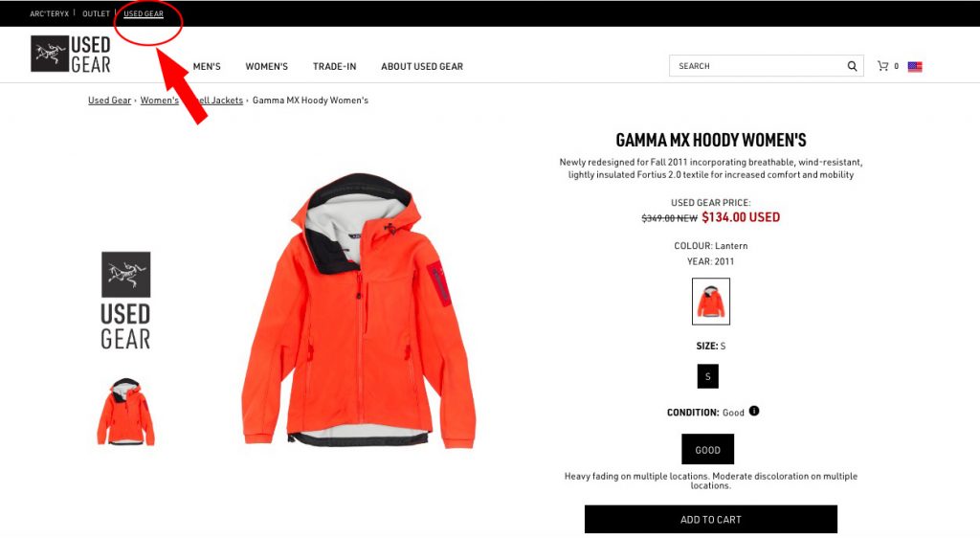Open the Trade-In menu item
980x538 pixels.
334,66
